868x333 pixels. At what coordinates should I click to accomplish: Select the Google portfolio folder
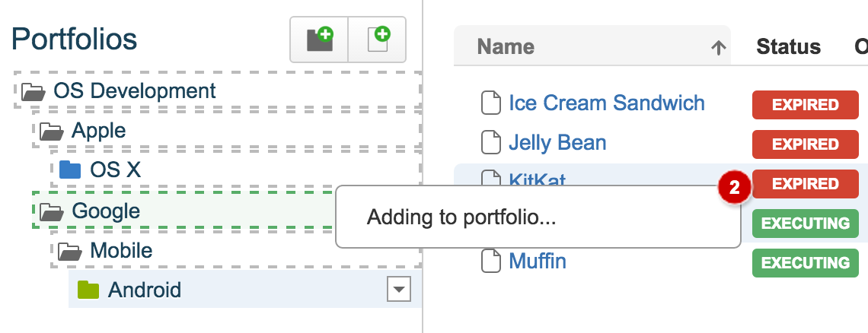106,211
